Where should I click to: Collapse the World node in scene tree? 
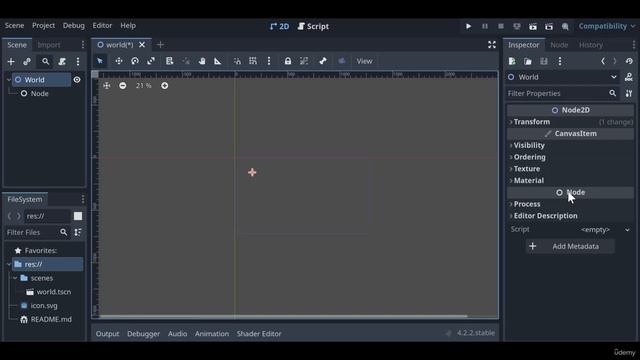click(9, 80)
